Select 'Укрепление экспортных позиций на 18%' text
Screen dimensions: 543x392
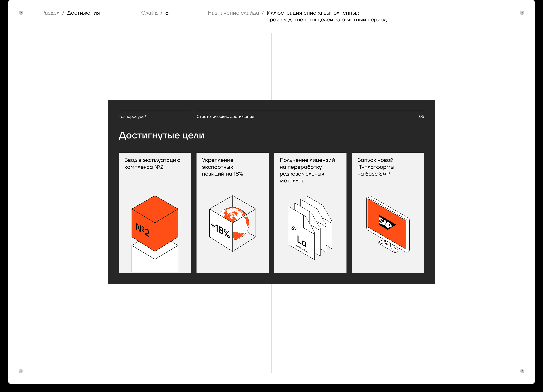(x=222, y=167)
